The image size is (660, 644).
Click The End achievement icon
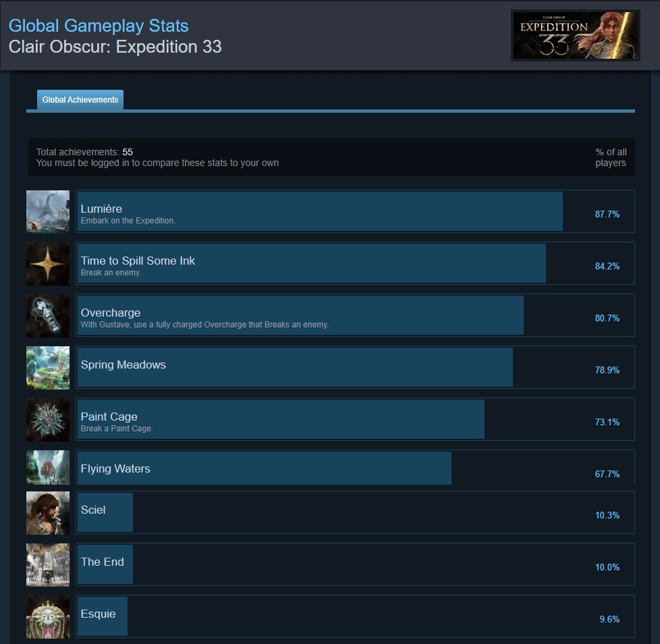point(47,564)
